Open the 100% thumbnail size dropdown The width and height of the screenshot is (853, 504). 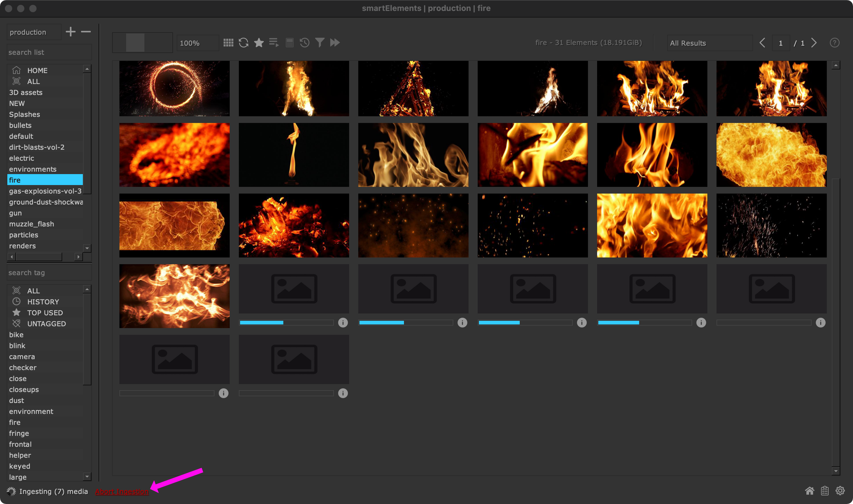pyautogui.click(x=197, y=43)
